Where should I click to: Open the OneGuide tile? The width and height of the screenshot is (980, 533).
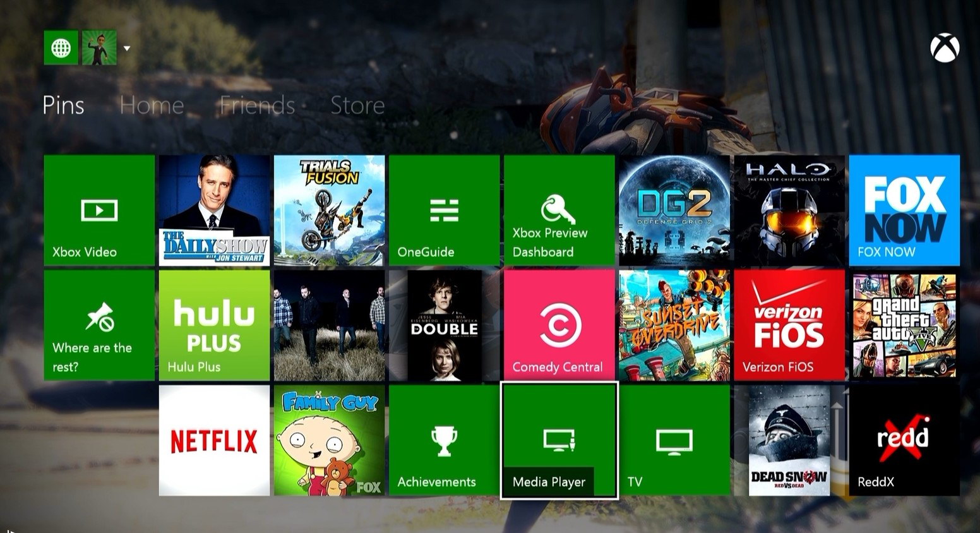444,210
